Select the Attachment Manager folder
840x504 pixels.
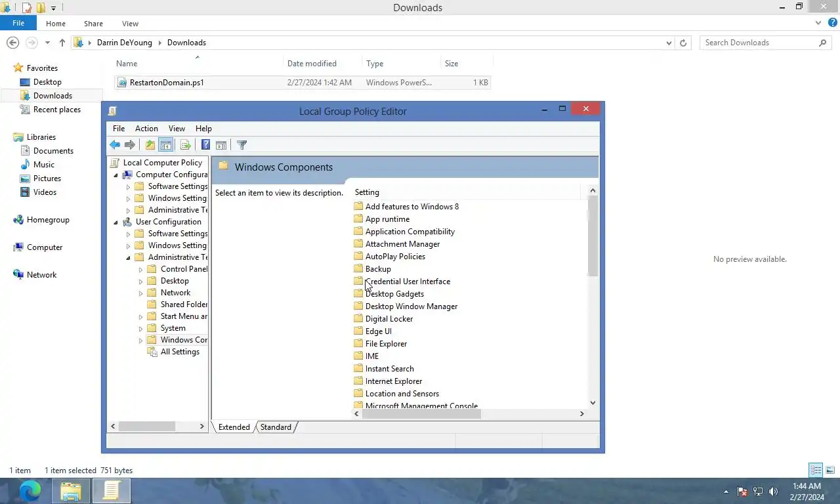(x=396, y=244)
